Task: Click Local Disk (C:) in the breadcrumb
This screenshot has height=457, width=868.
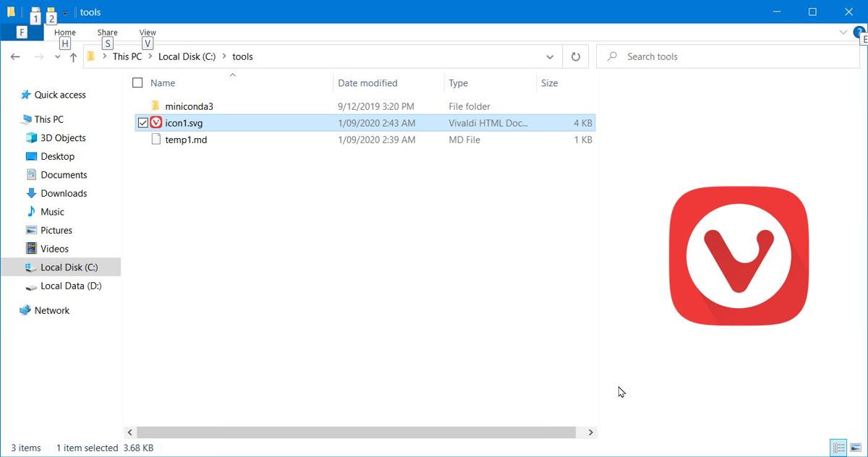Action: point(187,56)
